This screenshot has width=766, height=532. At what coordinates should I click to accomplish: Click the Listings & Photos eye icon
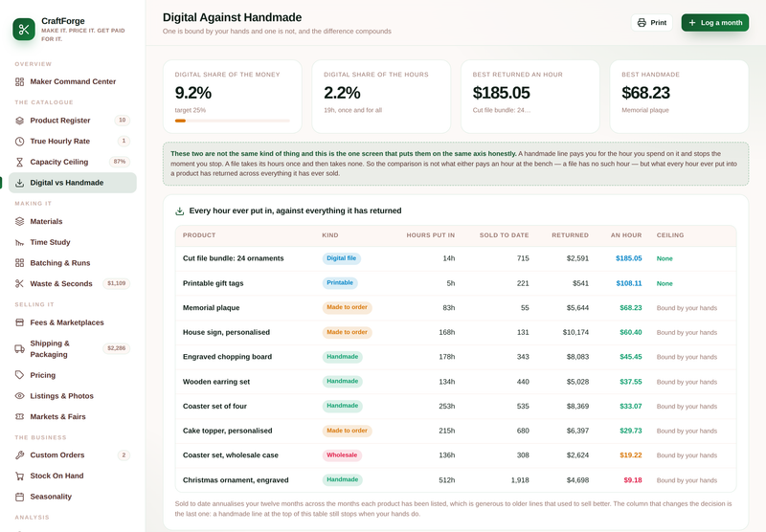click(19, 396)
